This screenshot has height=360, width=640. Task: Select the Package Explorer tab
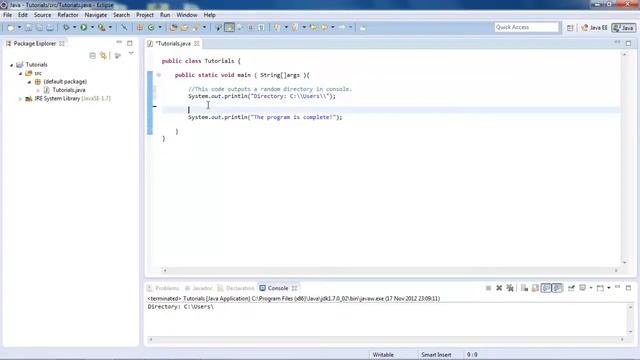[34, 43]
